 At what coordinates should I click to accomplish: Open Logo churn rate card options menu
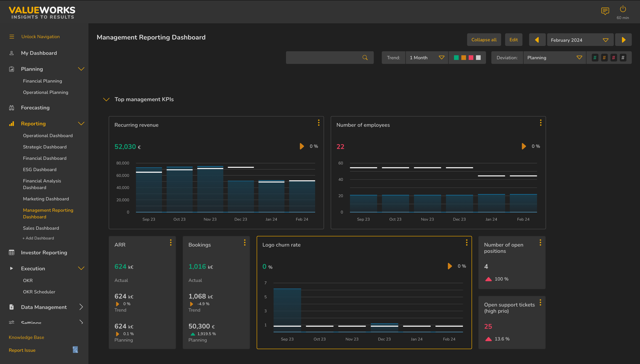(x=466, y=243)
